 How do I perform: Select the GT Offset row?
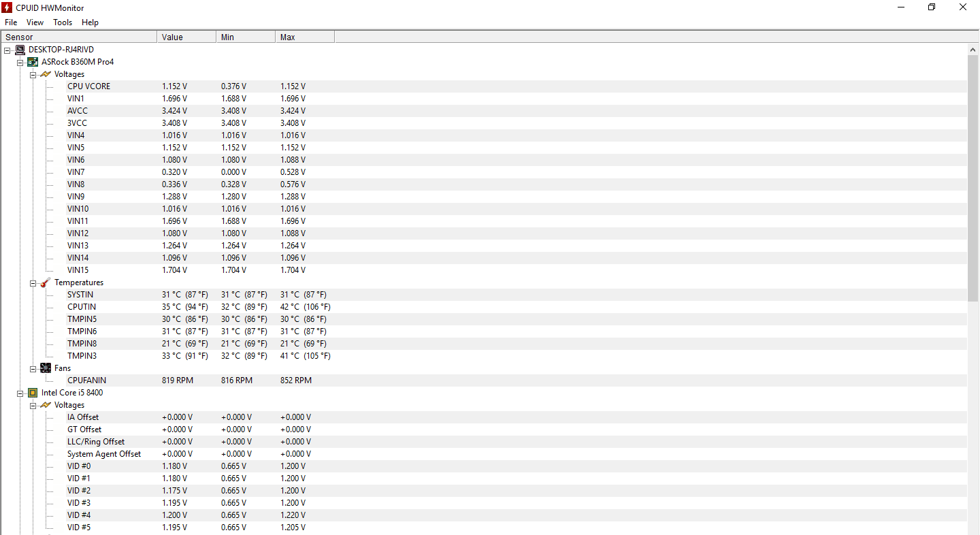pos(516,429)
